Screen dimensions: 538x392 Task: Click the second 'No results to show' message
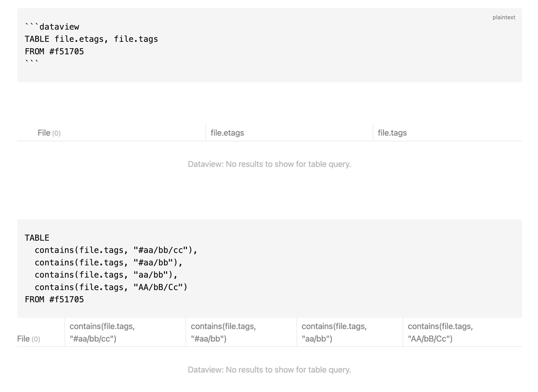point(269,369)
